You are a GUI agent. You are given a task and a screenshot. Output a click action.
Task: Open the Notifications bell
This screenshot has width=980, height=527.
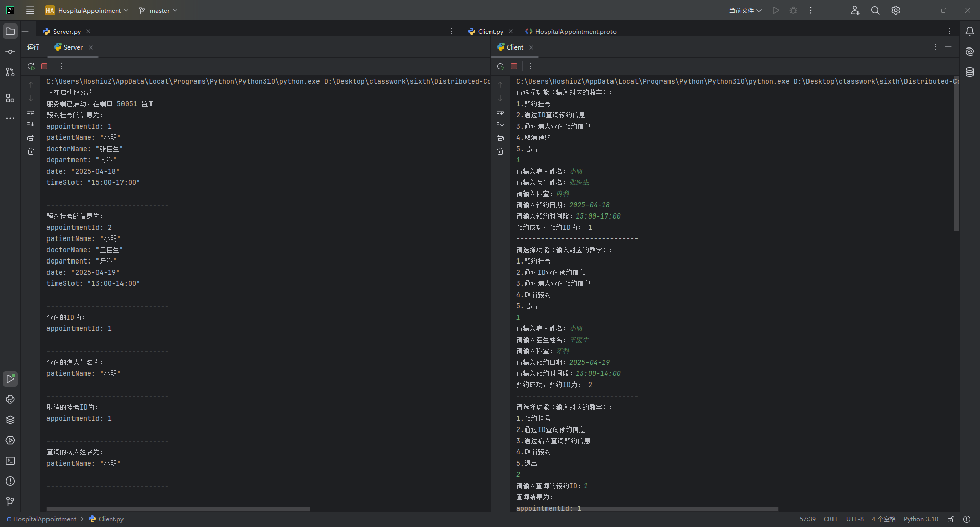click(x=970, y=31)
